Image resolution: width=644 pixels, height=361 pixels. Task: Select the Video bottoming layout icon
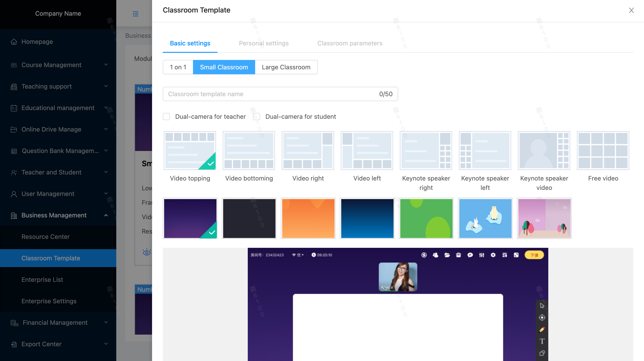pos(249,151)
